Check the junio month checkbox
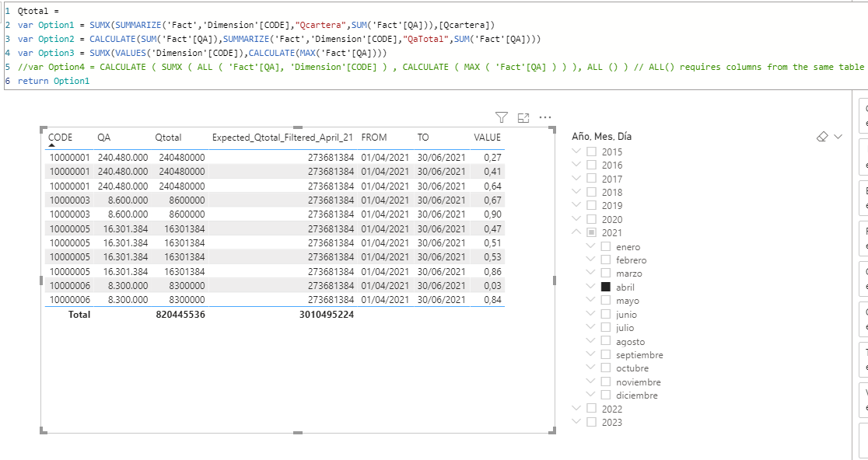 click(606, 314)
